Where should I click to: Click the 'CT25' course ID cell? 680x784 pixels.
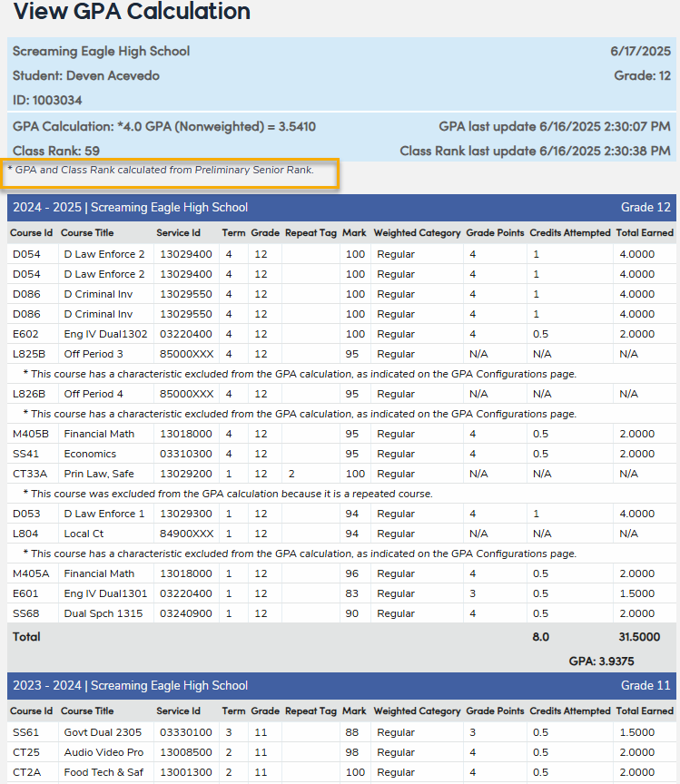26,752
